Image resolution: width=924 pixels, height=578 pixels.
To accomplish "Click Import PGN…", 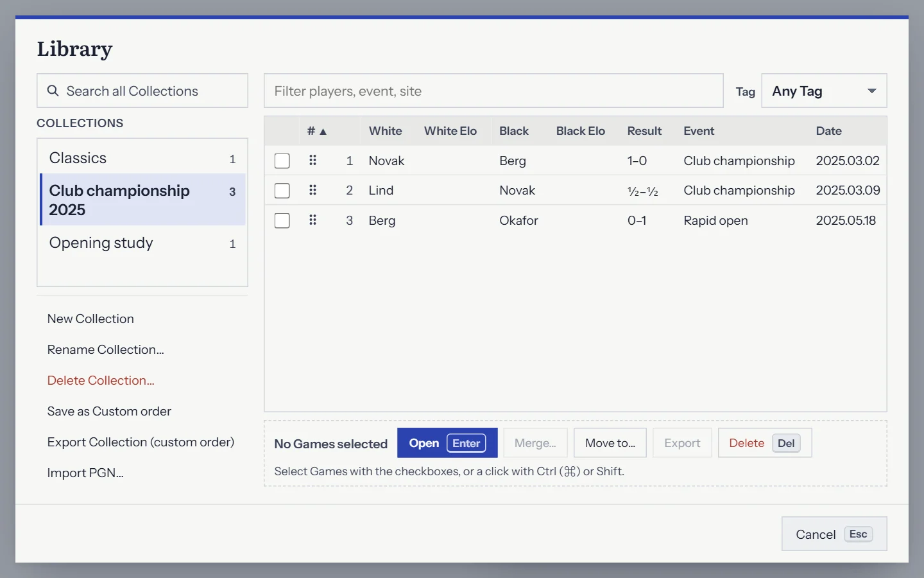I will [85, 473].
